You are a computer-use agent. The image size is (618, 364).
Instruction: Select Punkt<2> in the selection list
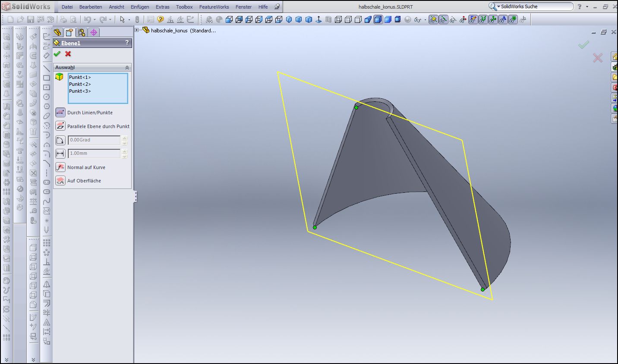click(80, 84)
